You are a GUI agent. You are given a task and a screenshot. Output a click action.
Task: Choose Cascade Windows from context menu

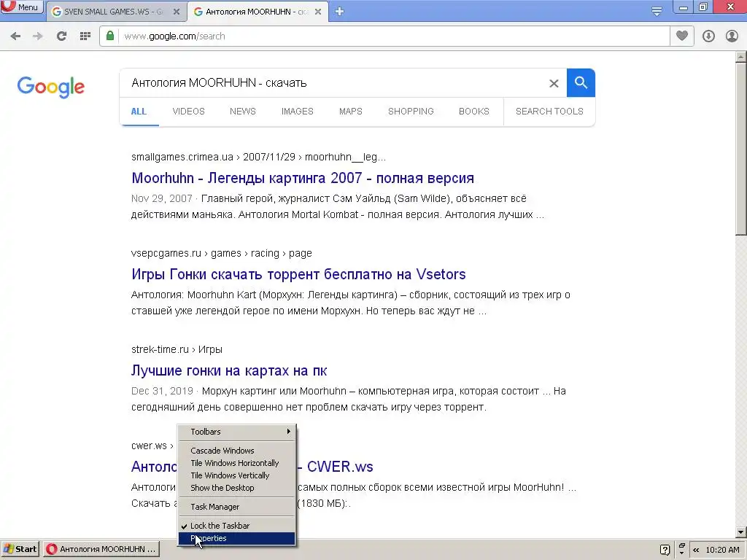(237, 451)
